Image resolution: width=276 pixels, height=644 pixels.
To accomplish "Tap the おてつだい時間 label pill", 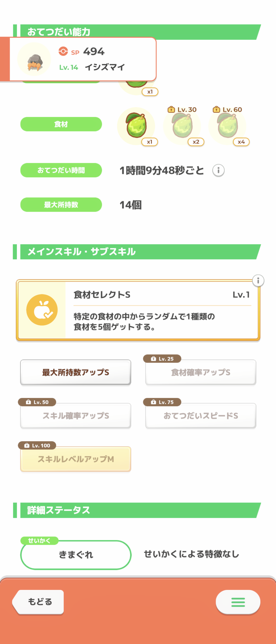I will click(61, 170).
